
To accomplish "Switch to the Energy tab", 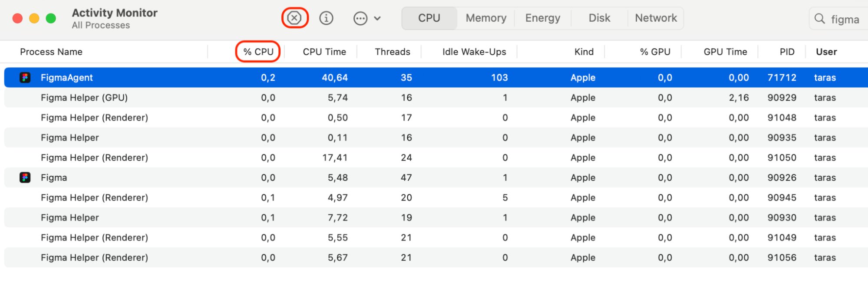I will pos(543,18).
